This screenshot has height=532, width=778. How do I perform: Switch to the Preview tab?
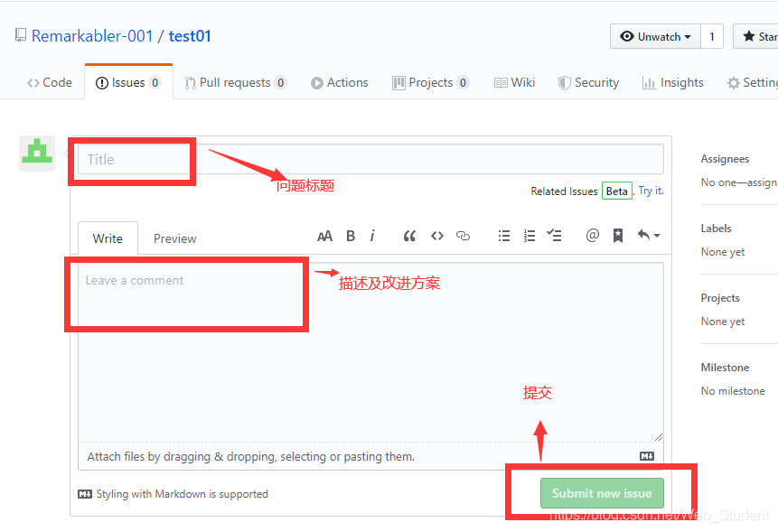click(x=174, y=238)
